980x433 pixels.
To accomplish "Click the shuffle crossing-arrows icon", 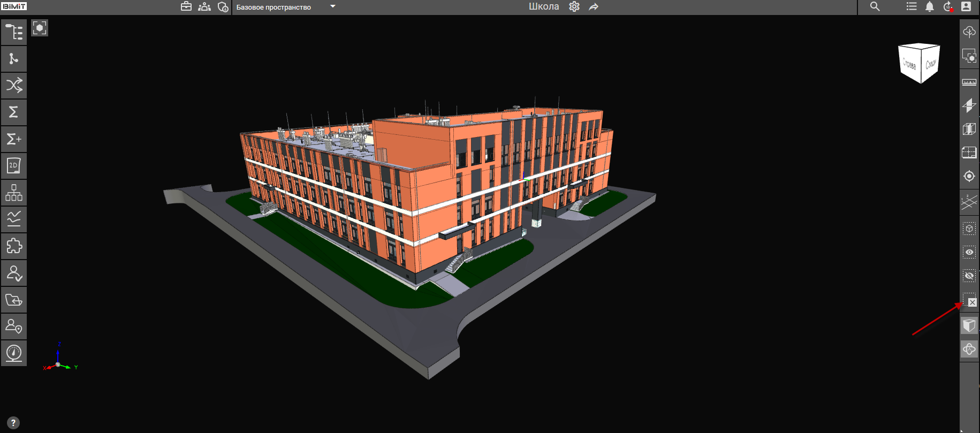I will (14, 86).
